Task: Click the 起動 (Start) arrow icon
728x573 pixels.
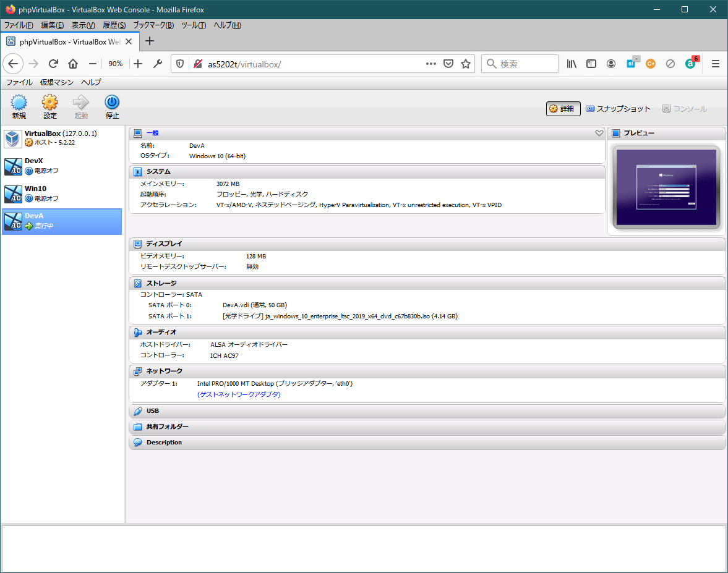Action: tap(81, 106)
